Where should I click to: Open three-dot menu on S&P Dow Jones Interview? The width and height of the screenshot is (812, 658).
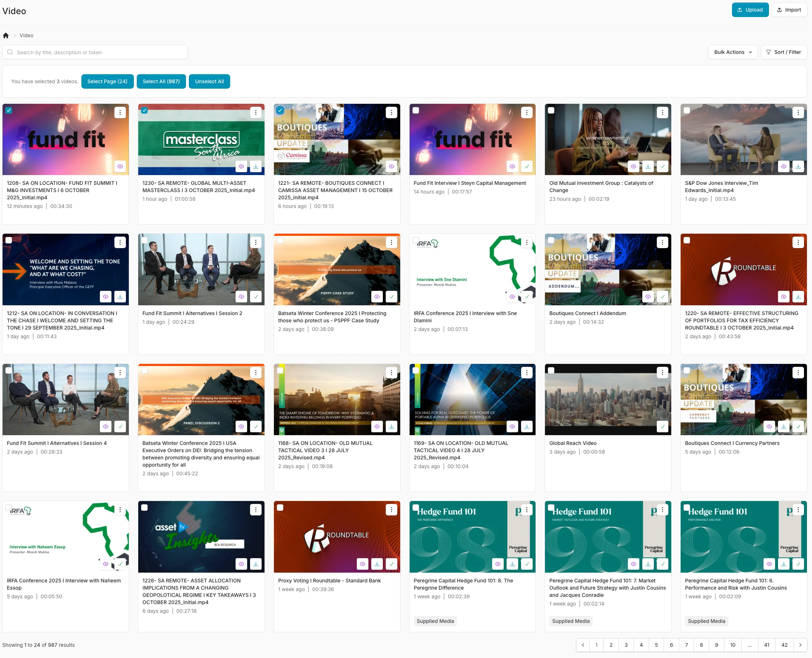[798, 113]
